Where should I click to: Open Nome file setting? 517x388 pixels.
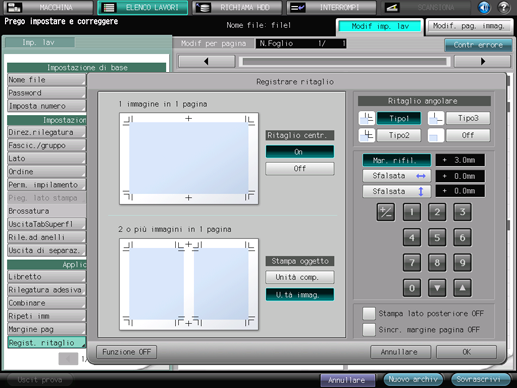pyautogui.click(x=46, y=80)
